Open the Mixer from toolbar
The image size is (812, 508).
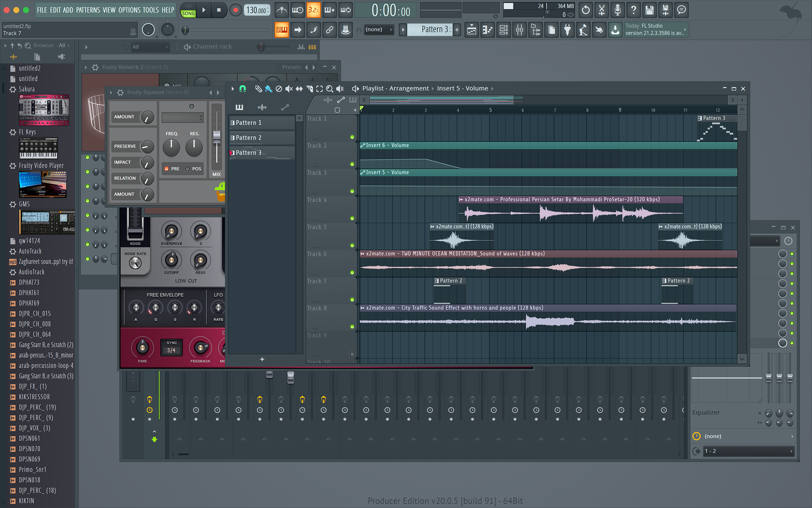coord(519,30)
